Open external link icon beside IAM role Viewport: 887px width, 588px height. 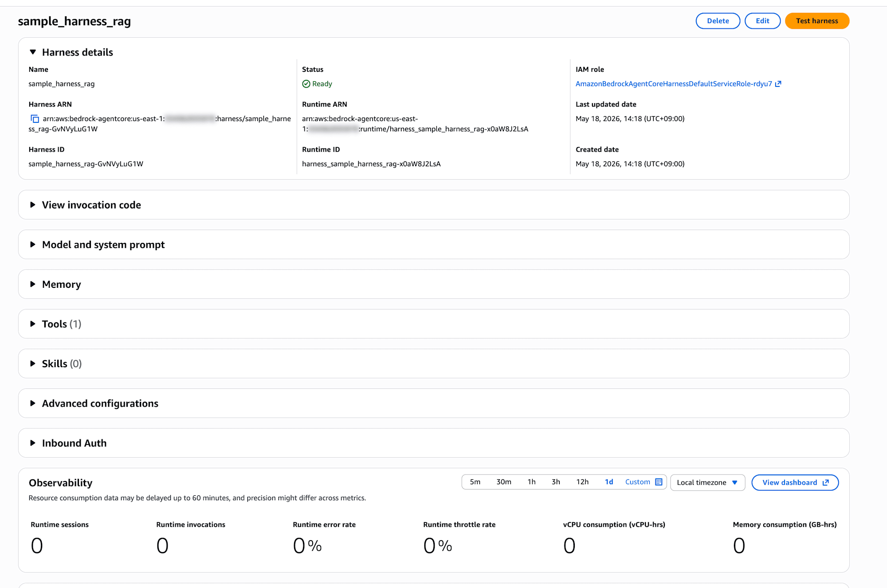click(x=778, y=84)
